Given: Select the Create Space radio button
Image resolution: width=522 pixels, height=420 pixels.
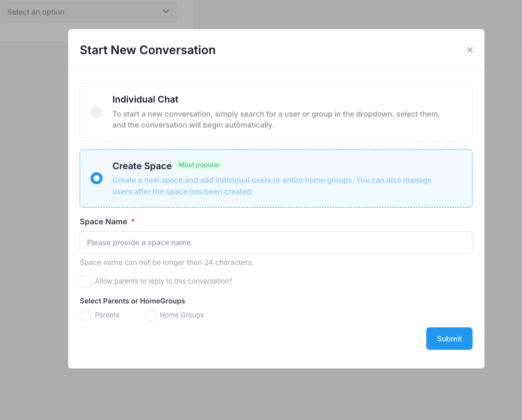Looking at the screenshot, I should pos(96,179).
